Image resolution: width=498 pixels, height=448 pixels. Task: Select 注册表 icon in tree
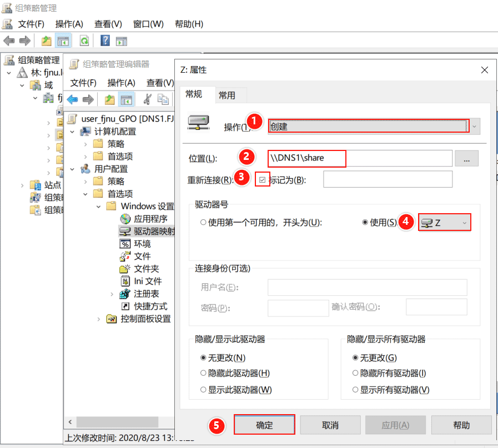[125, 294]
